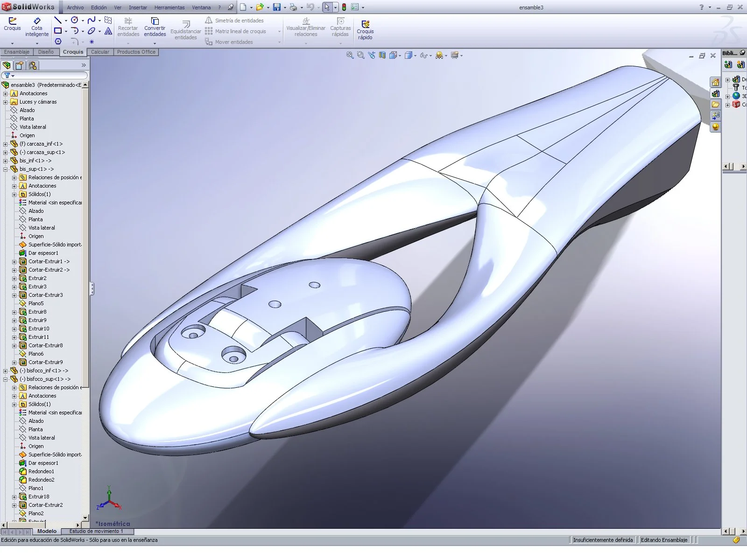
Task: Toggle Hide/show items with the glasses icon
Action: click(423, 55)
